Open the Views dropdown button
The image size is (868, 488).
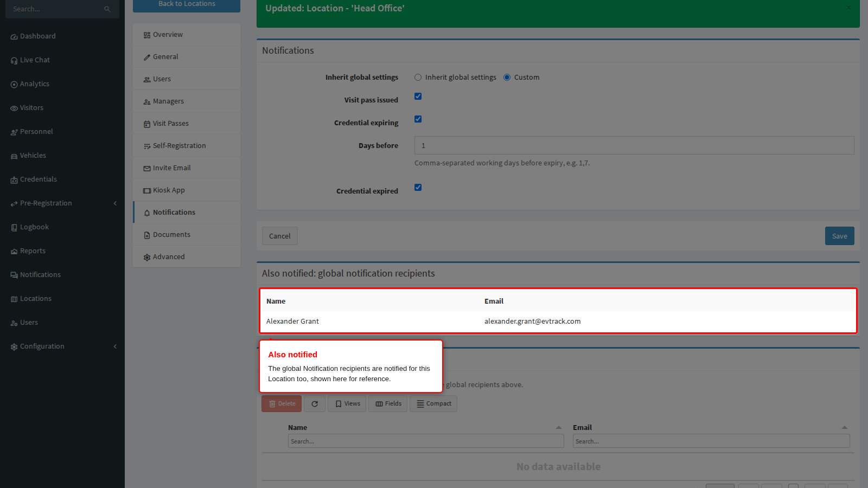(x=347, y=404)
